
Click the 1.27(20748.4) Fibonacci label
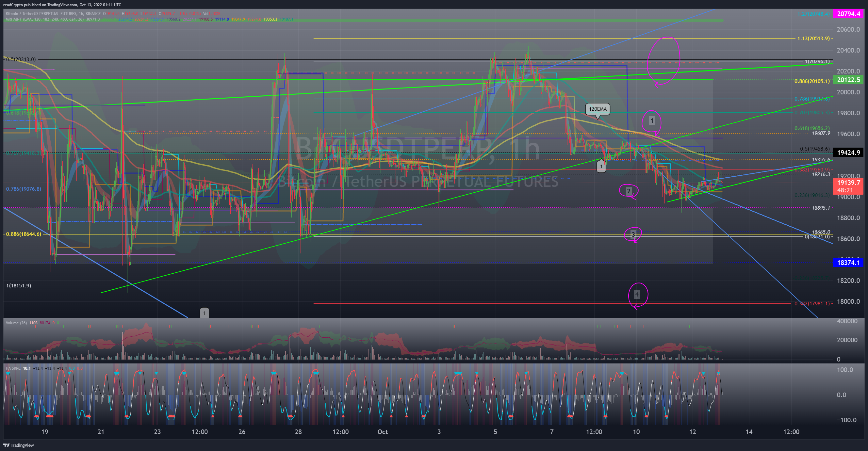pyautogui.click(x=813, y=14)
